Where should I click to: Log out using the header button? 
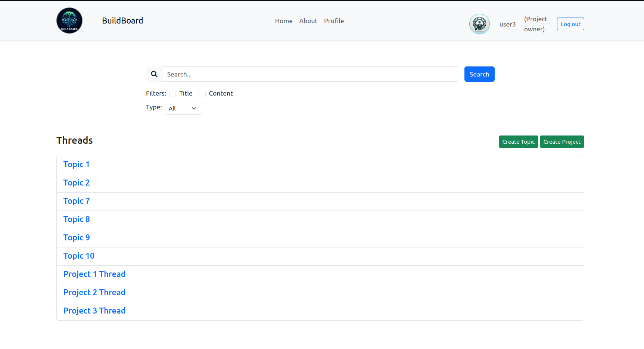click(570, 24)
